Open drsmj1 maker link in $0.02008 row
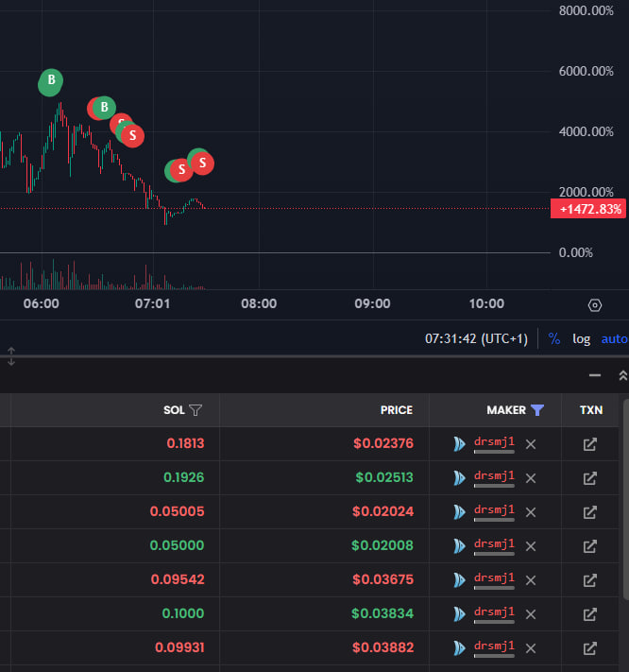The width and height of the screenshot is (629, 672). coord(494,544)
